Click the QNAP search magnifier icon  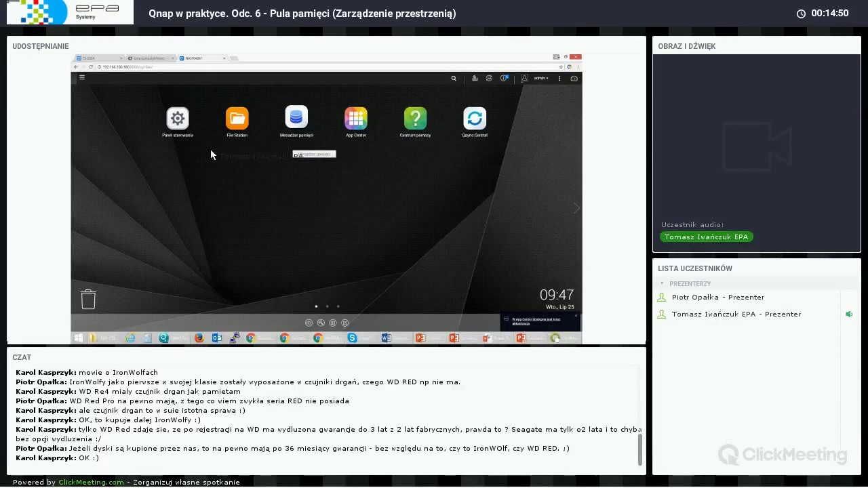point(454,79)
